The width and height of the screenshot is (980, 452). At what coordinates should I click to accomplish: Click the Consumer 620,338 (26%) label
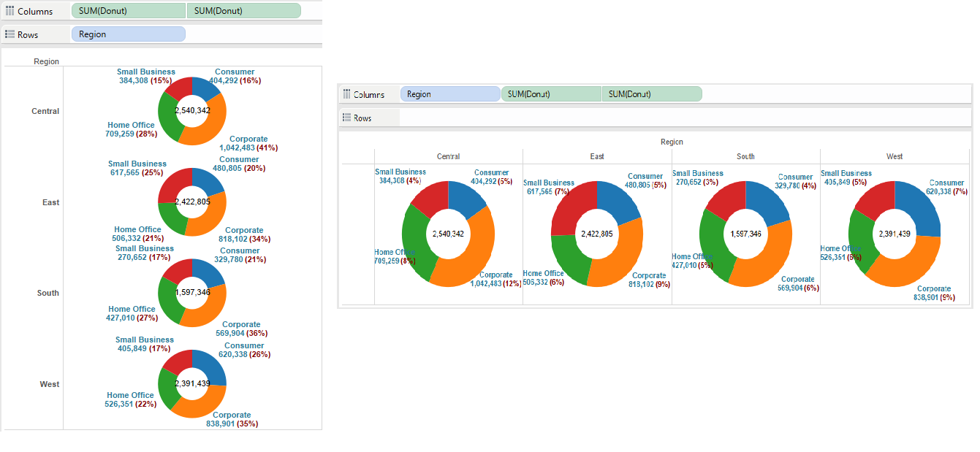pos(244,349)
